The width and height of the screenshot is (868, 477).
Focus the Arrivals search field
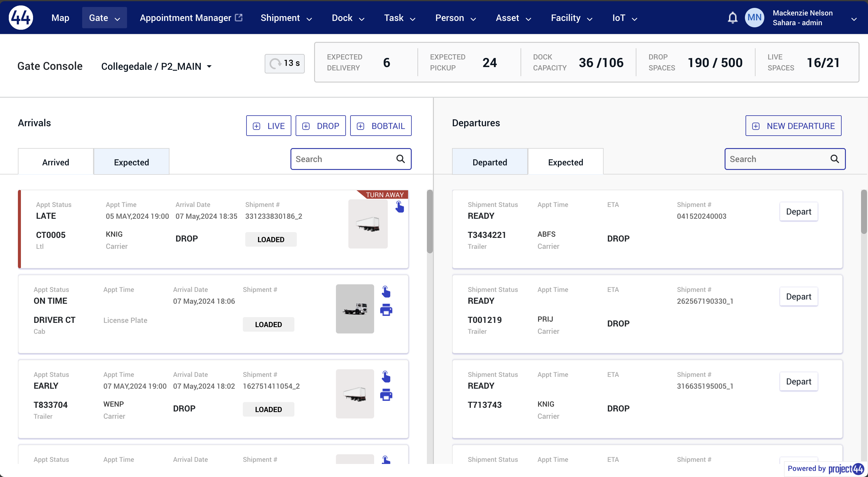(x=351, y=159)
